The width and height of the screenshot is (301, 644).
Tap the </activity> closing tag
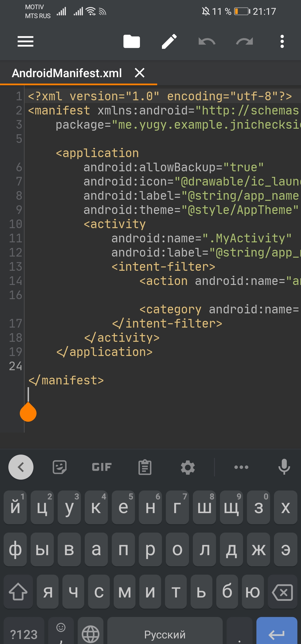click(x=122, y=338)
